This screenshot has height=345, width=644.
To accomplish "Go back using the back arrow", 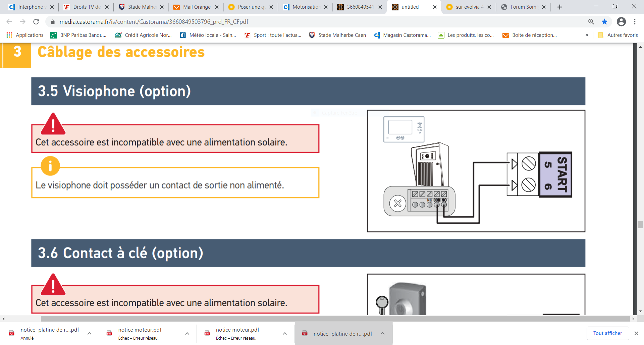I will [9, 22].
